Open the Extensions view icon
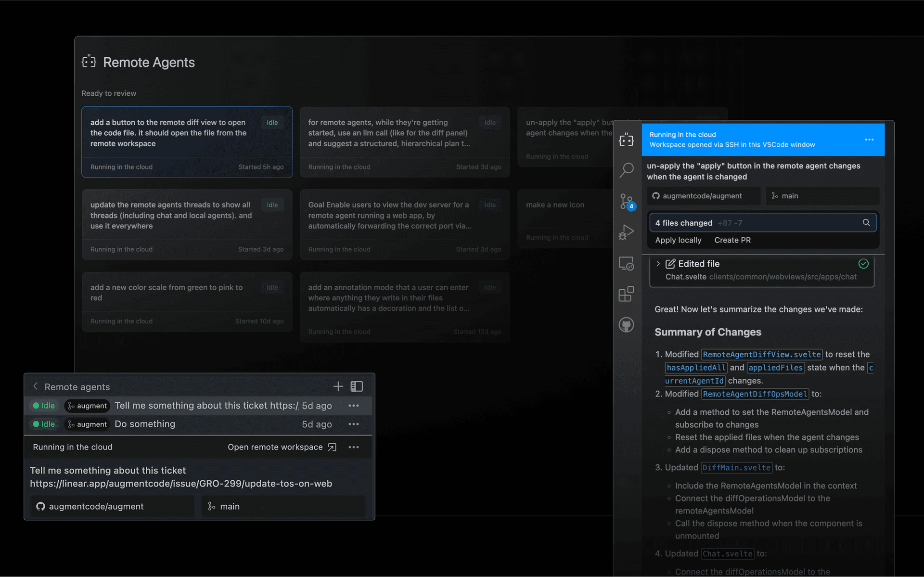Viewport: 924px width, 577px height. pos(626,294)
